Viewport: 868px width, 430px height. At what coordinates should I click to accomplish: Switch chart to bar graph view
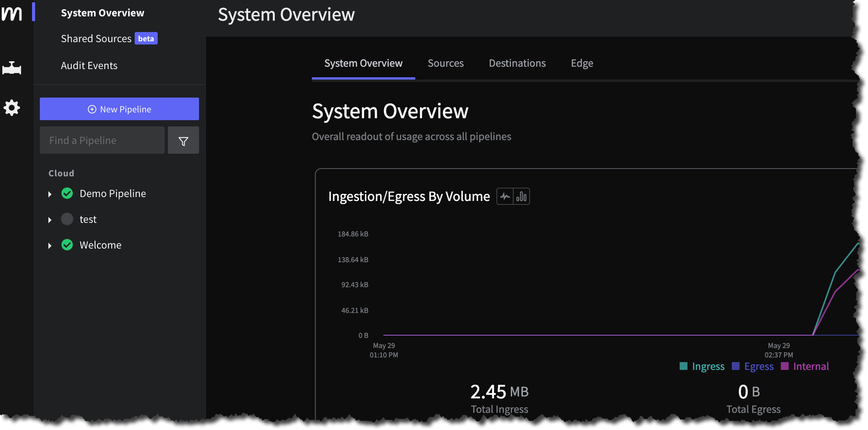coord(521,197)
